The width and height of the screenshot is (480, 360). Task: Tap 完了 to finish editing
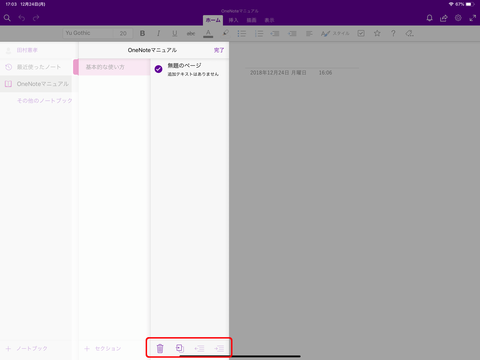tap(219, 50)
